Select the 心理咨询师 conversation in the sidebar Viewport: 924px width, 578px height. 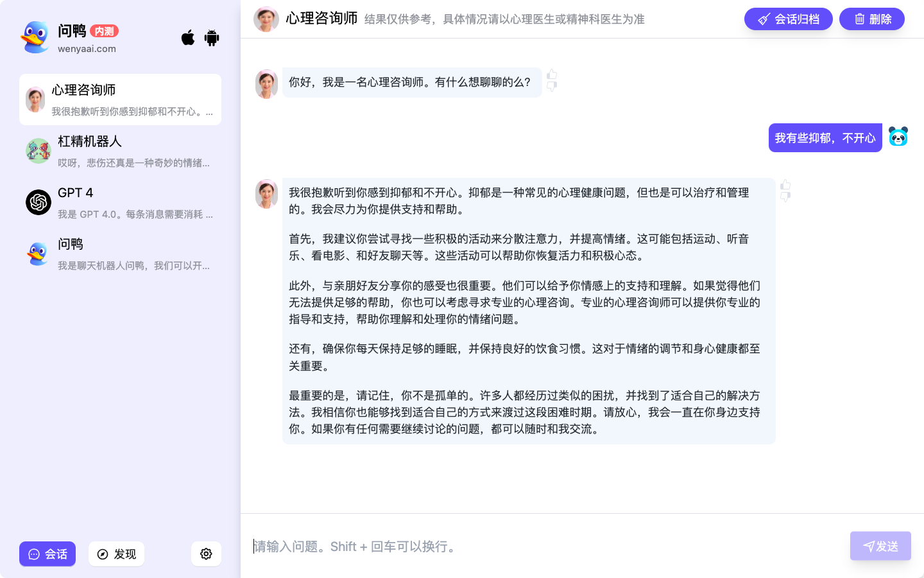(119, 100)
